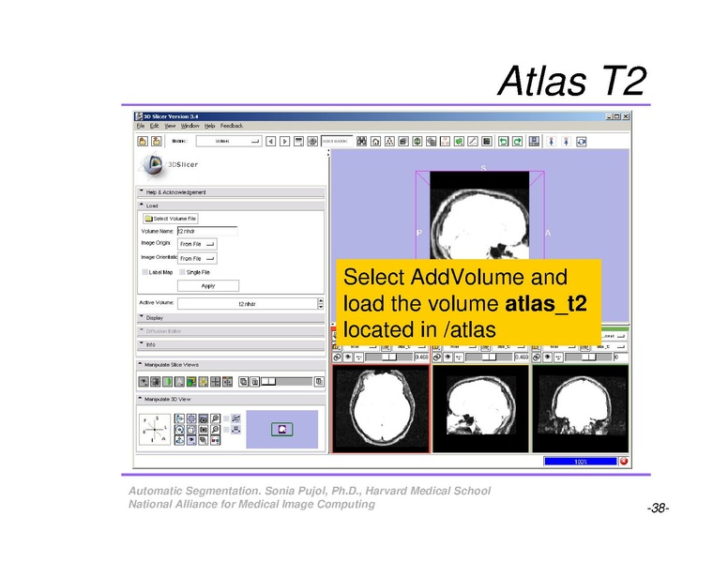Open the Volumes module icon
Image resolution: width=728 pixels, height=563 pixels.
(x=403, y=141)
